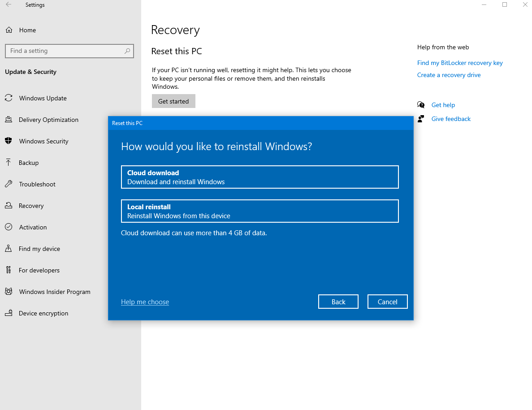Image resolution: width=532 pixels, height=410 pixels.
Task: Click the Activation checkmark icon
Action: tap(9, 227)
